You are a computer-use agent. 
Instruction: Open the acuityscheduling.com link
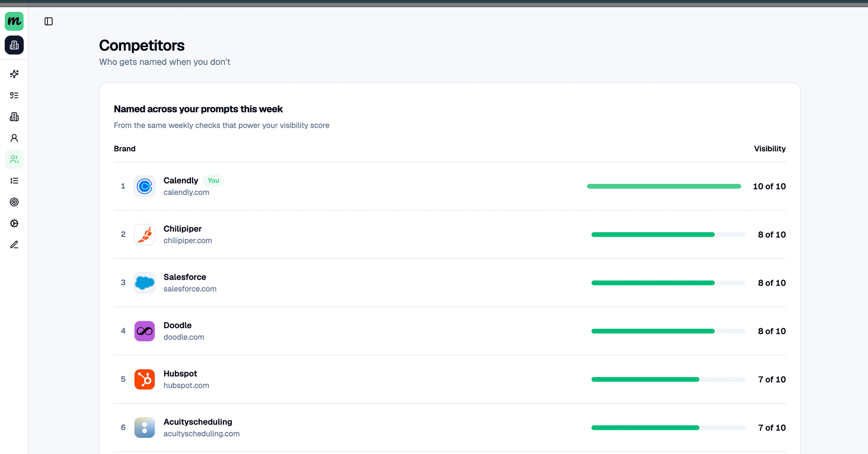pos(201,434)
